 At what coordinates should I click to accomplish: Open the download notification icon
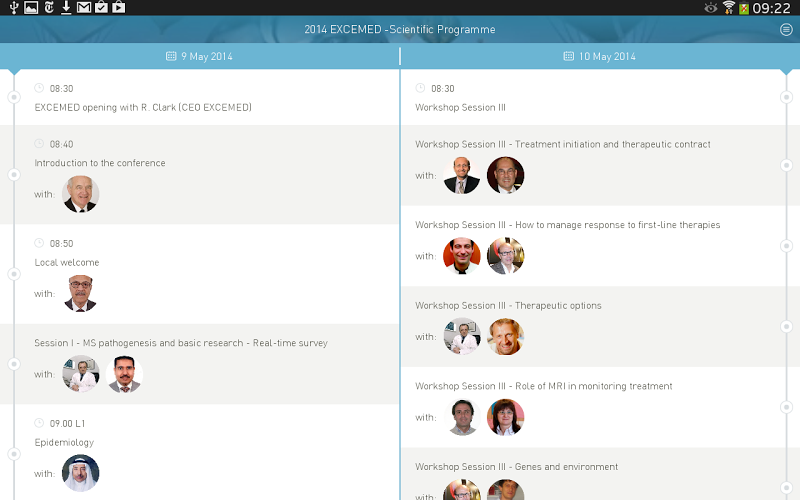click(x=66, y=7)
